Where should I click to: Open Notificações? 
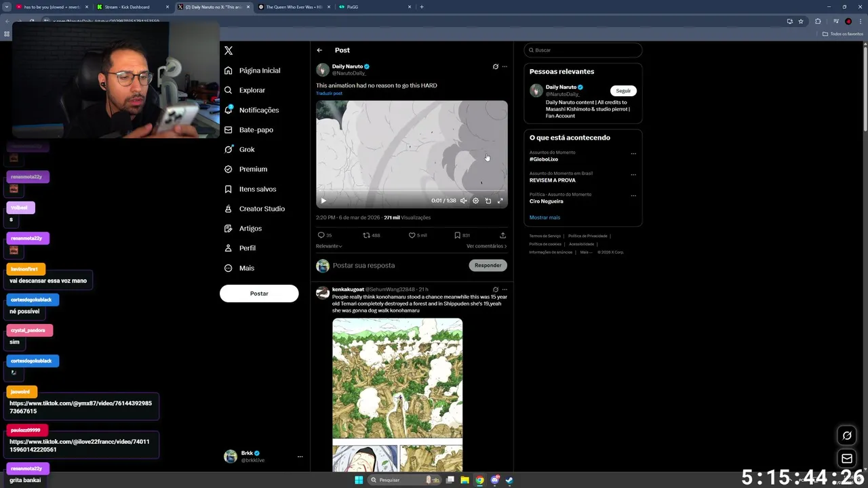pos(252,110)
